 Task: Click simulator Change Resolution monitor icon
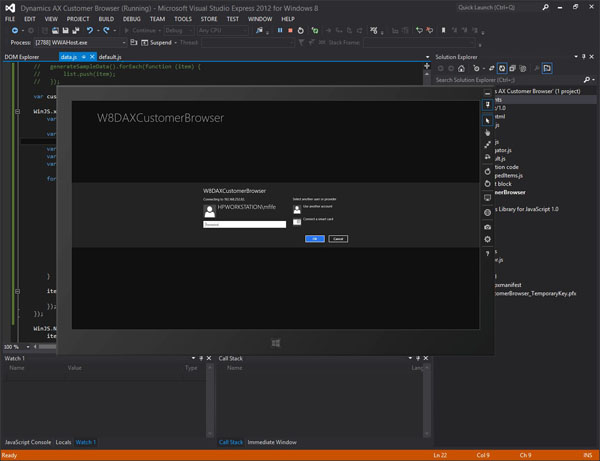coord(488,198)
